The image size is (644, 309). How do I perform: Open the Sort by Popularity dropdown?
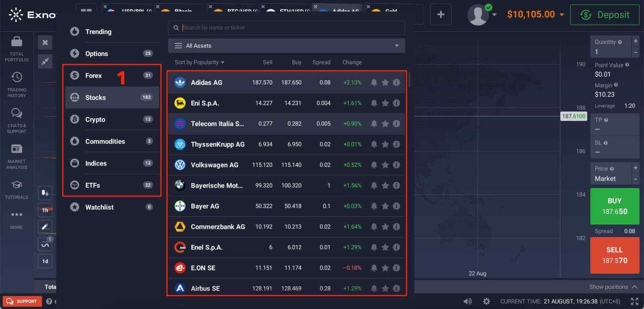click(200, 62)
